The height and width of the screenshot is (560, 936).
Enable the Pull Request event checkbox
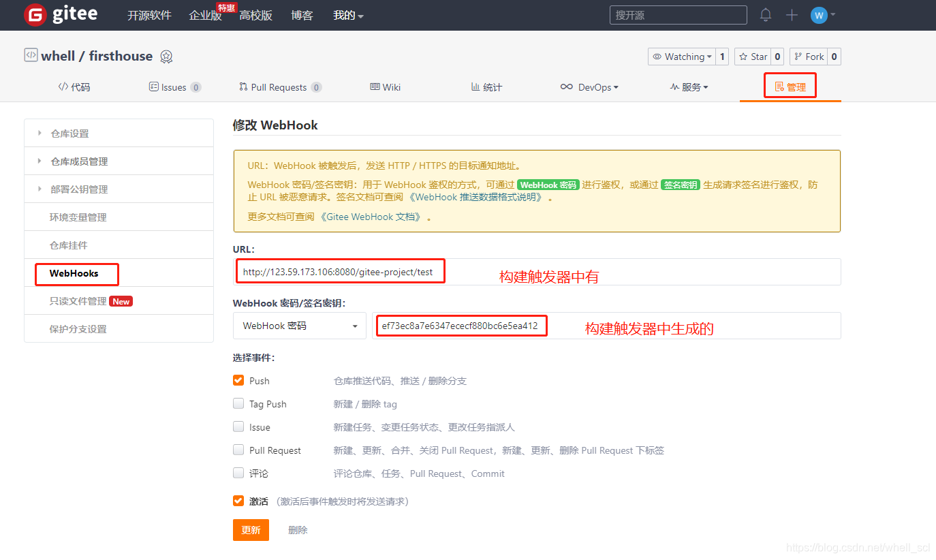pos(238,450)
